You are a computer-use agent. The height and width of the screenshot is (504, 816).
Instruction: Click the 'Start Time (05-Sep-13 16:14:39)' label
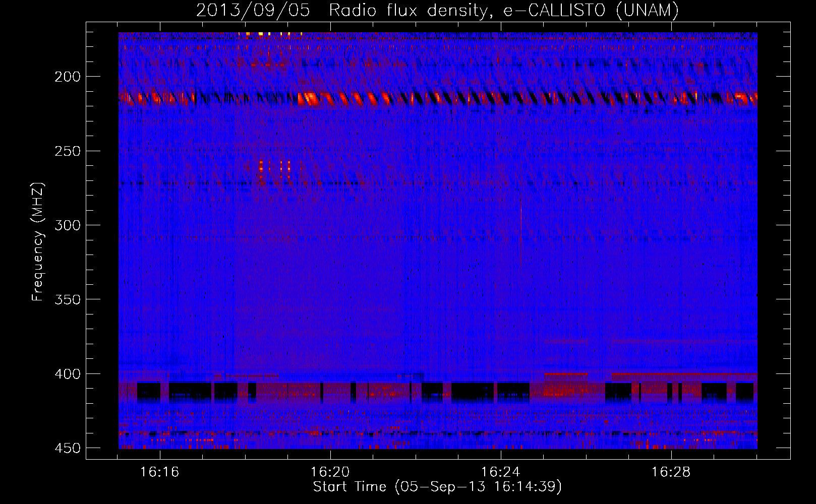437,487
